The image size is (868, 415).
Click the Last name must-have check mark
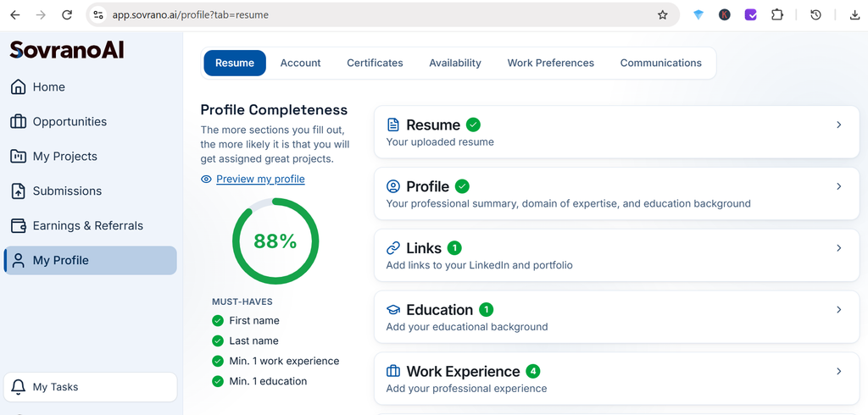pos(218,340)
